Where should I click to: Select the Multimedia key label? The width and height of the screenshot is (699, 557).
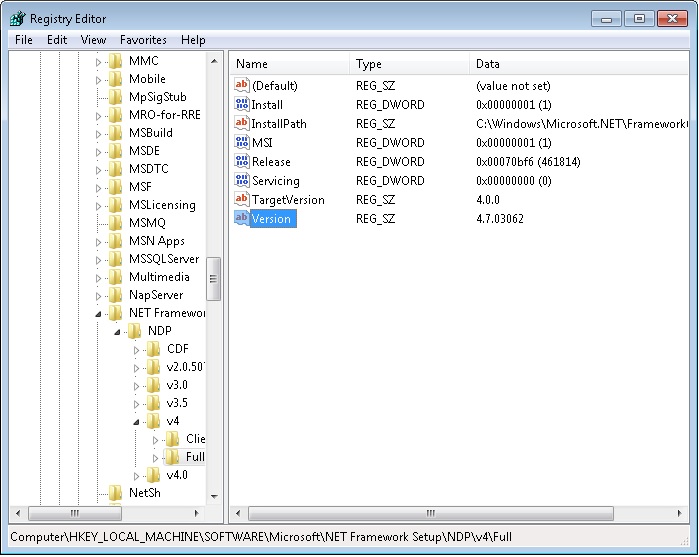point(159,276)
